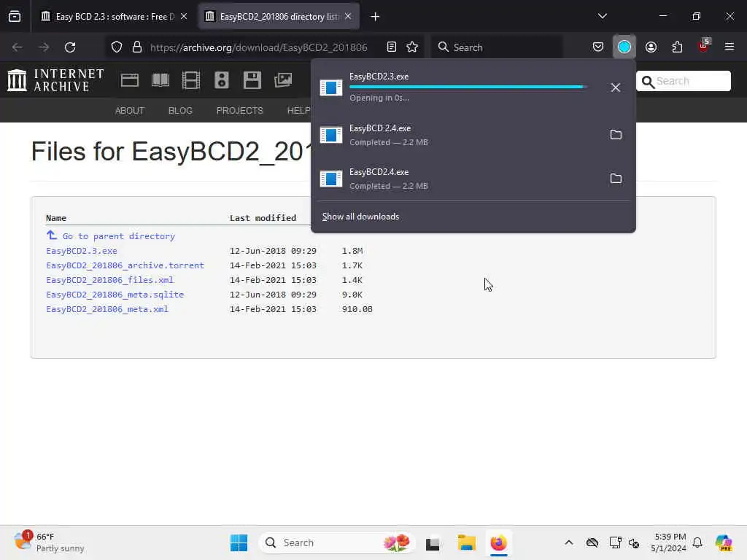747x560 pixels.
Task: Select the EasyBCD2_201806 directory listing tab
Action: click(279, 17)
